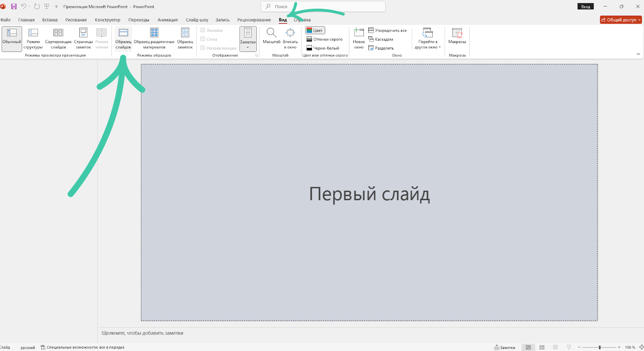Viewport: 644px width, 351px height.
Task: Click the Разделить window command
Action: click(x=381, y=48)
